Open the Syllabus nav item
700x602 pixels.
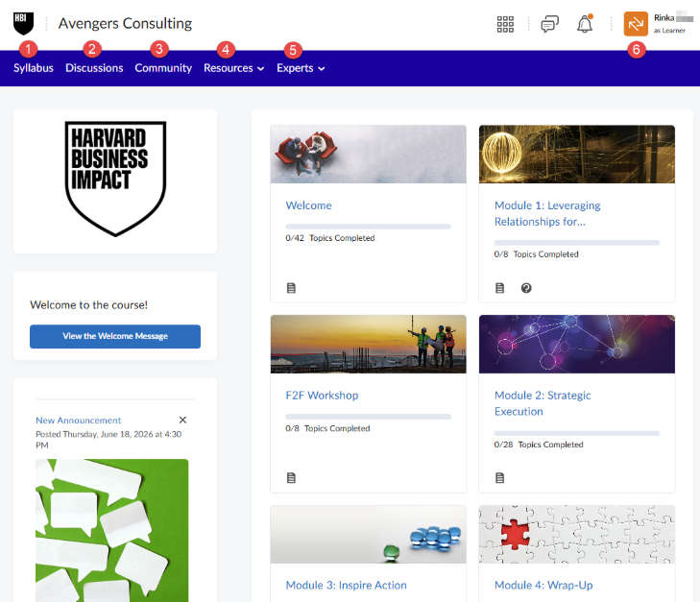tap(34, 68)
